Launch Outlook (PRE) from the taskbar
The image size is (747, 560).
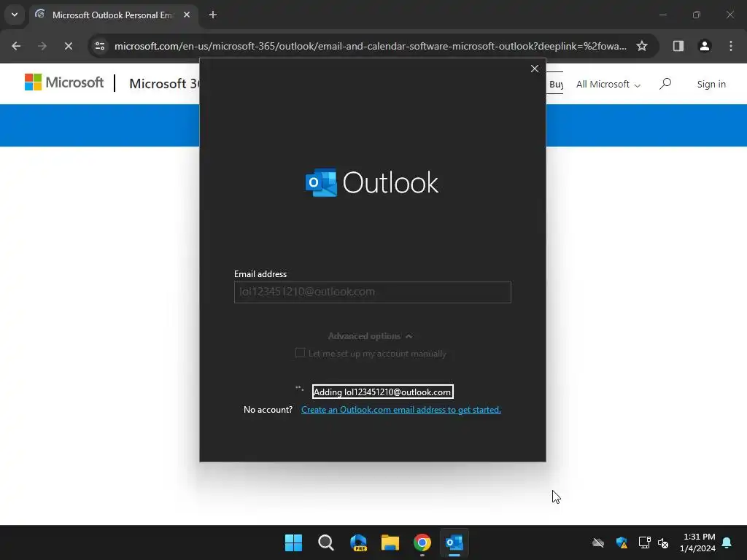tap(358, 542)
